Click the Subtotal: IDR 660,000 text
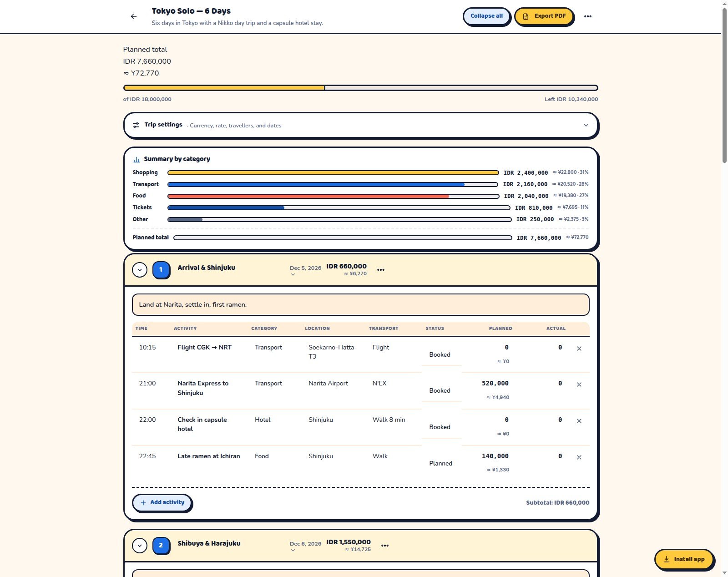Viewport: 728px width, 577px height. pyautogui.click(x=557, y=503)
